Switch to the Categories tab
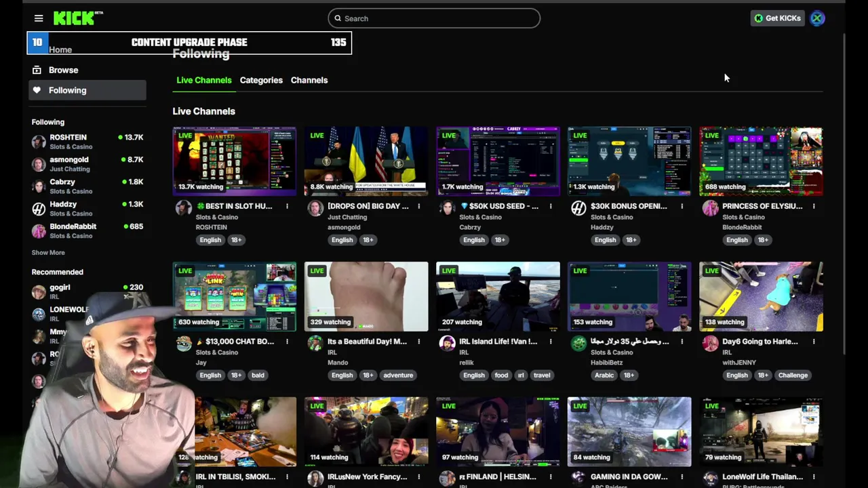 click(261, 80)
